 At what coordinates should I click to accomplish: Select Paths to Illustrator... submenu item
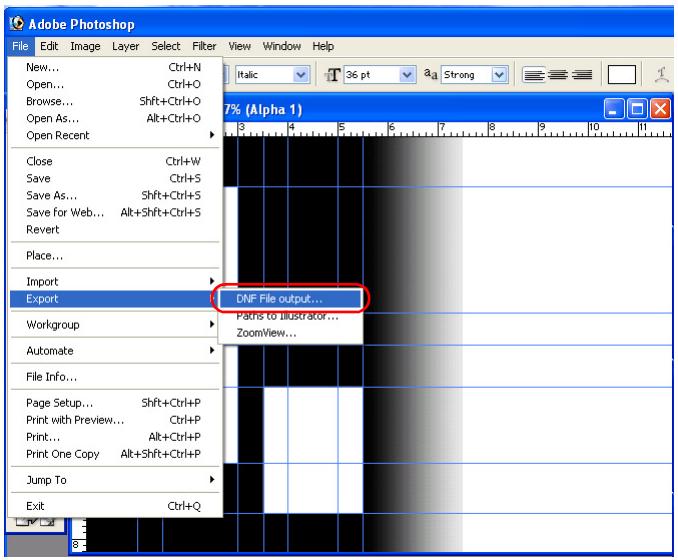point(290,316)
